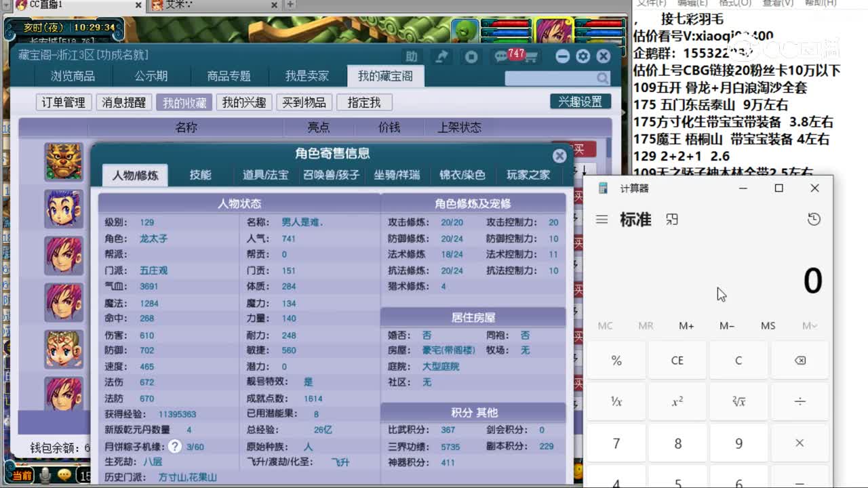Image resolution: width=868 pixels, height=488 pixels.
Task: Click the 订单管理 button
Action: (63, 102)
